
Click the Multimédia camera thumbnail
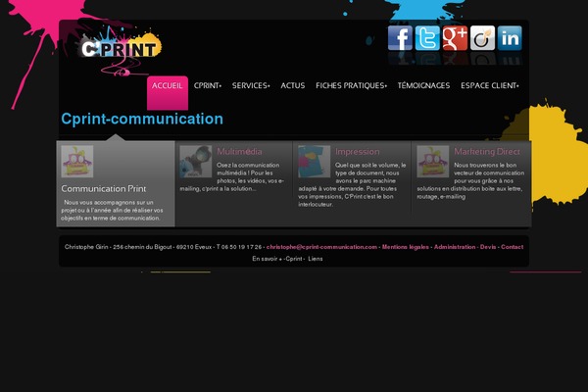coord(196,162)
